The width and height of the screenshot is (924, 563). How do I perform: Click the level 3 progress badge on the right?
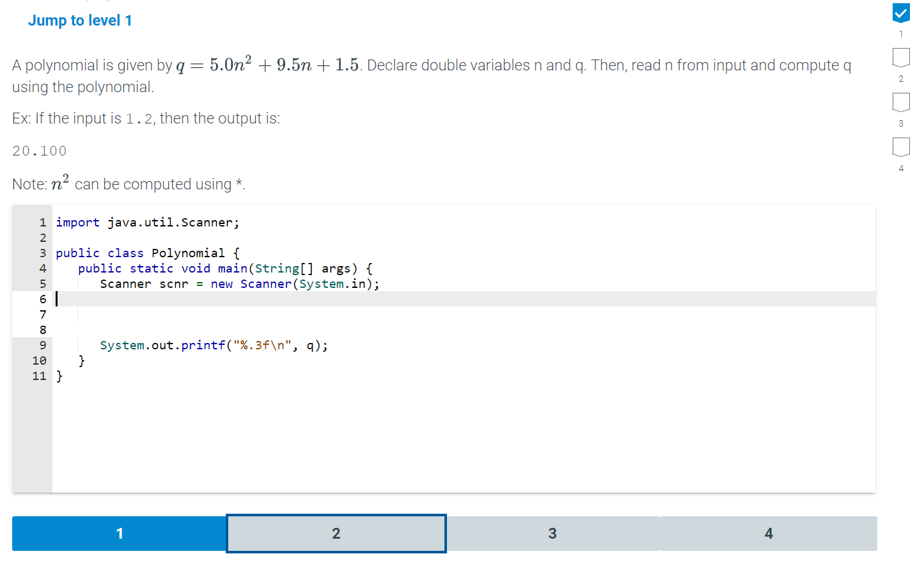901,102
